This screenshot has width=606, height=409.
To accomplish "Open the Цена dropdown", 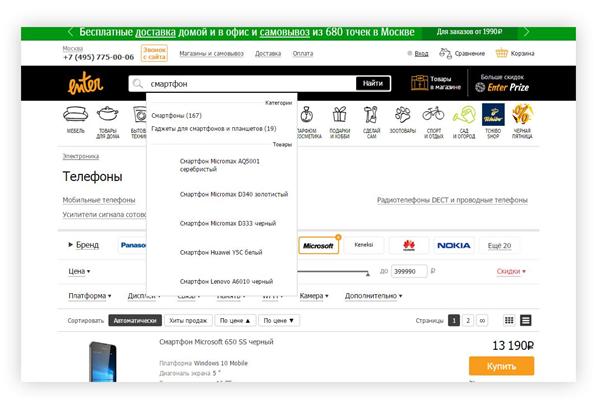I will tap(79, 271).
